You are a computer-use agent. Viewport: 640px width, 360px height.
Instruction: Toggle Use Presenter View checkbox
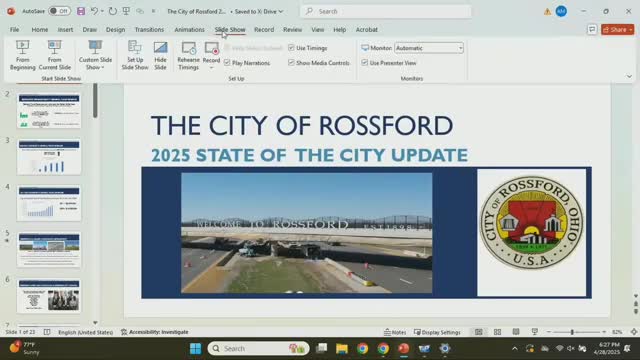click(x=364, y=62)
